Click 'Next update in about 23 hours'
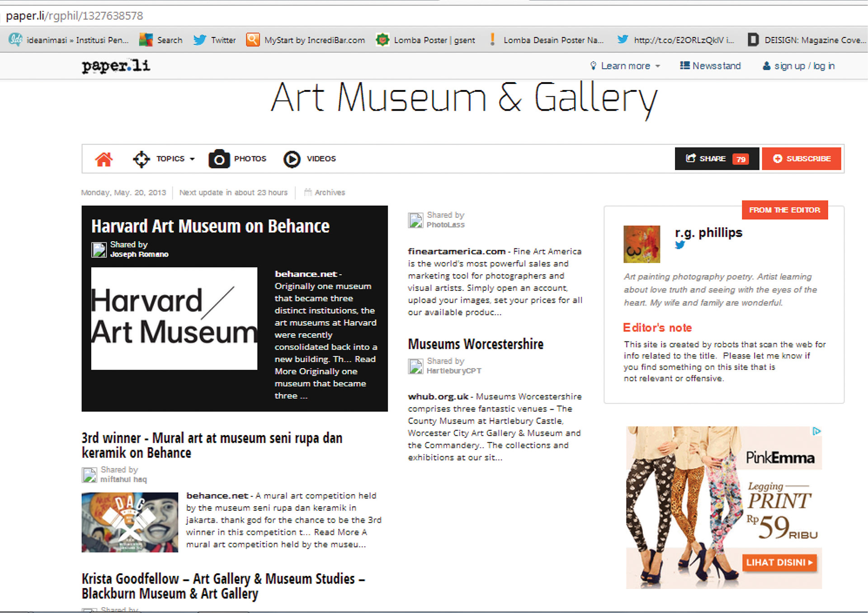868x613 pixels. (233, 192)
